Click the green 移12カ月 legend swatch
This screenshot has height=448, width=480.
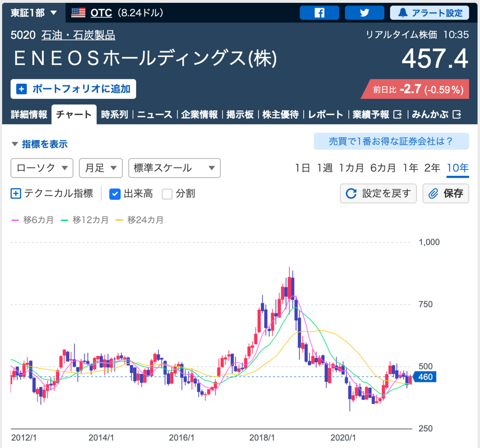(x=64, y=220)
